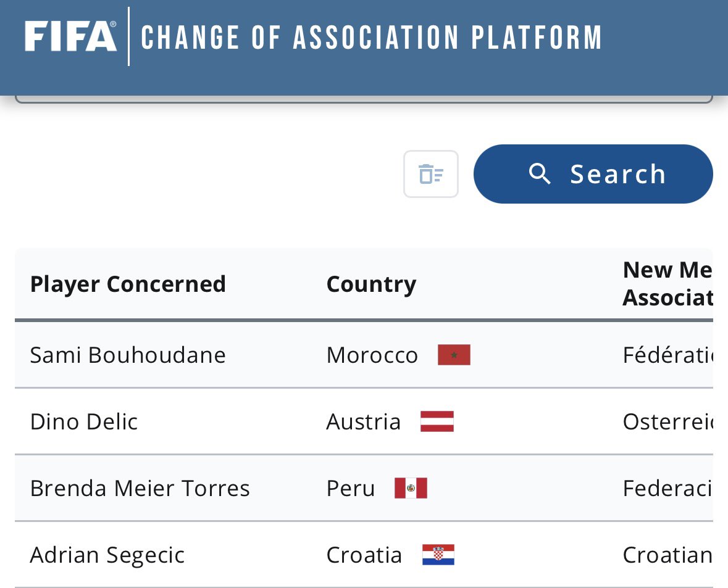Open the Adrian Segecic entry
This screenshot has height=588, width=728.
coord(107,555)
